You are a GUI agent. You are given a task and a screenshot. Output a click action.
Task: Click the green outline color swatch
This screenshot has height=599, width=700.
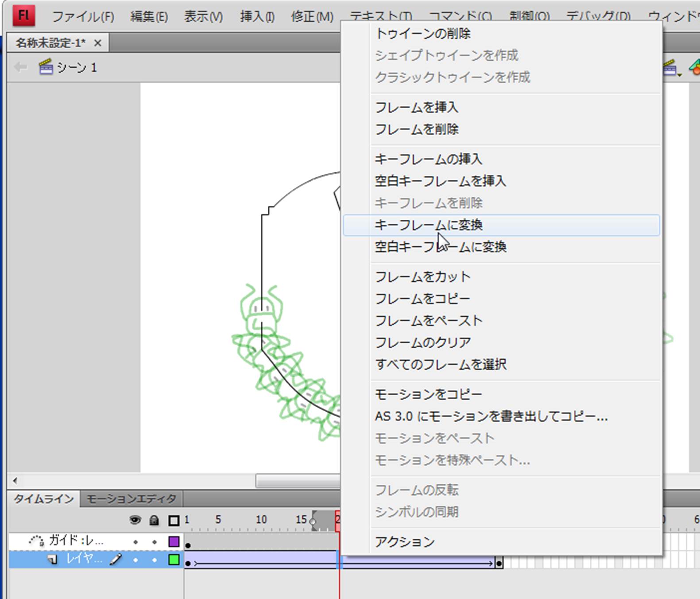[x=174, y=560]
